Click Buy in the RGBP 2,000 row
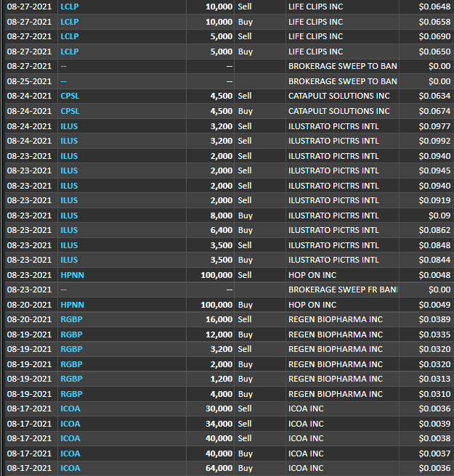The height and width of the screenshot is (476, 454). (x=246, y=364)
